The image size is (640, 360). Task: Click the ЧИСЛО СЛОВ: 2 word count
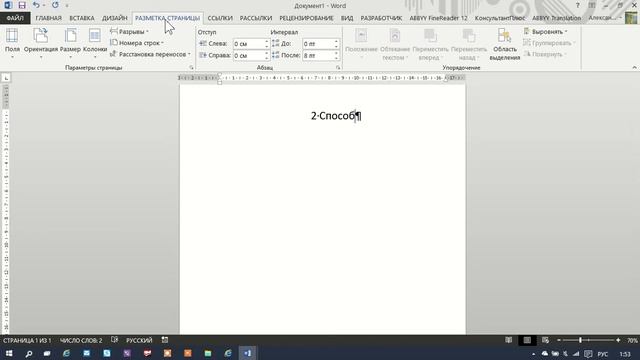[81, 340]
